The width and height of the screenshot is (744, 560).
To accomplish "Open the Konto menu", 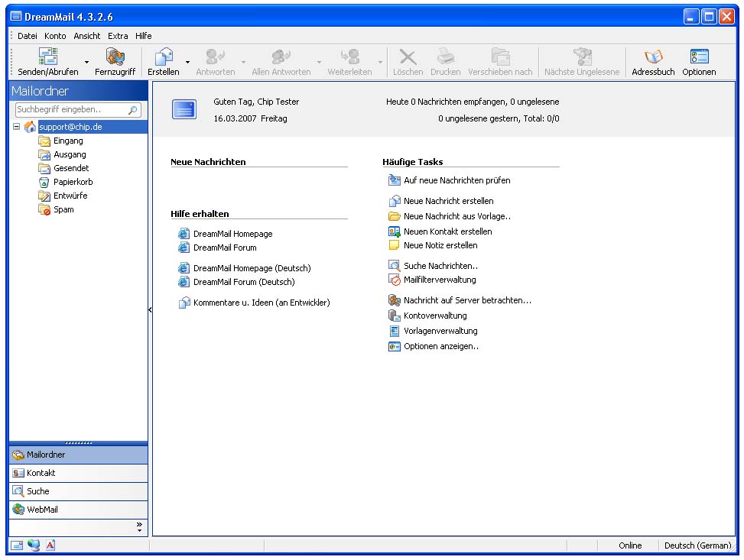I will [55, 36].
